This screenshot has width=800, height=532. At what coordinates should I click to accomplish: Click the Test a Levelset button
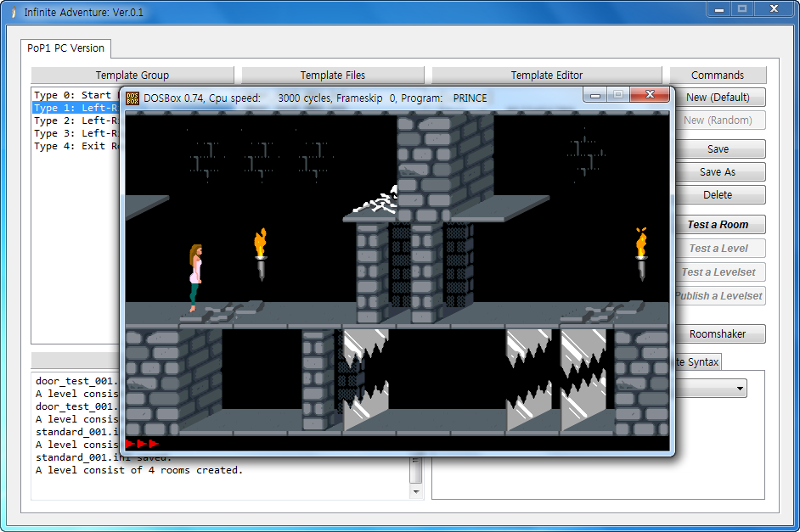point(718,272)
